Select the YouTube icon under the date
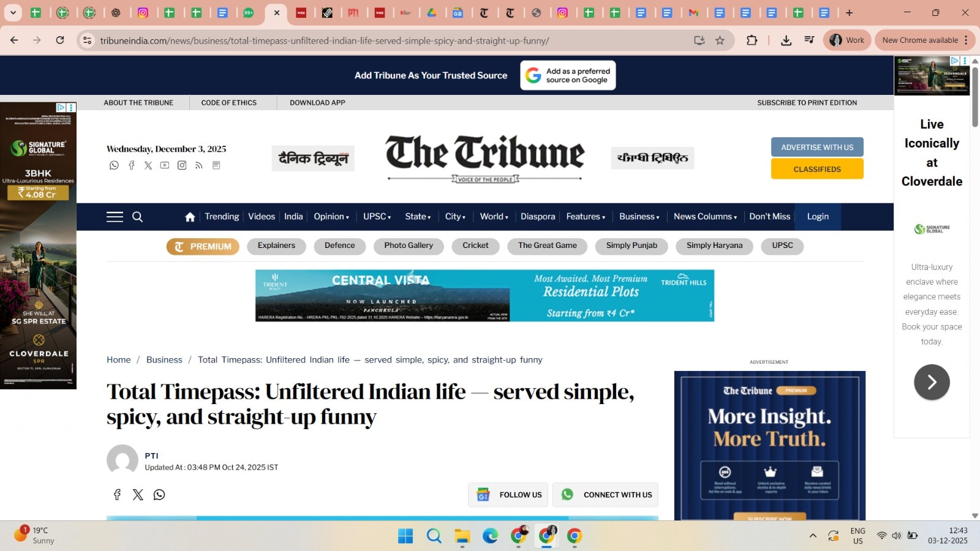 164,165
